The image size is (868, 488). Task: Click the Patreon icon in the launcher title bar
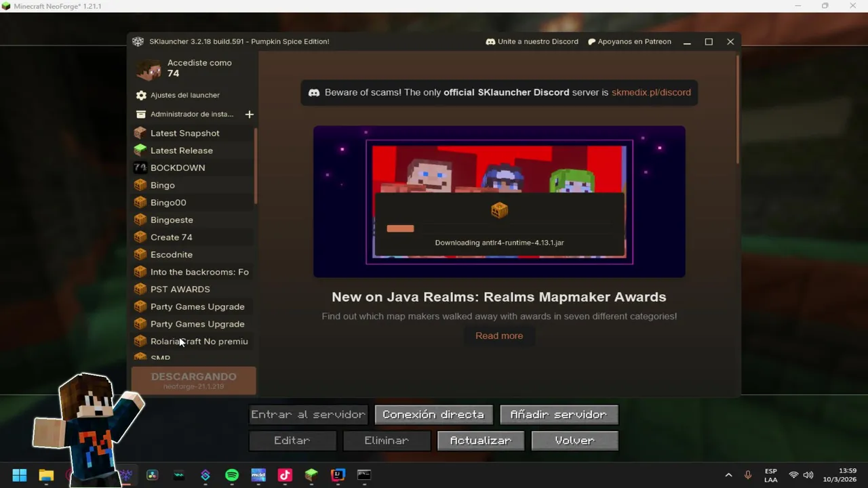click(591, 41)
